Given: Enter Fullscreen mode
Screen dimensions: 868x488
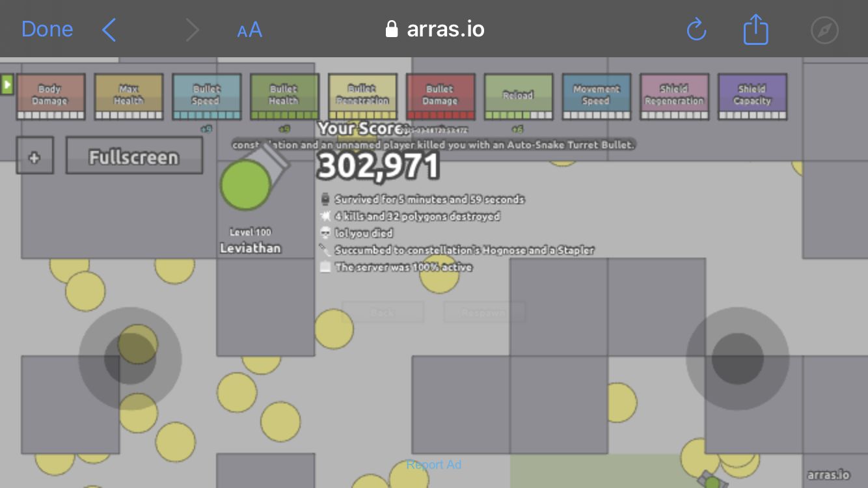Looking at the screenshot, I should point(134,156).
